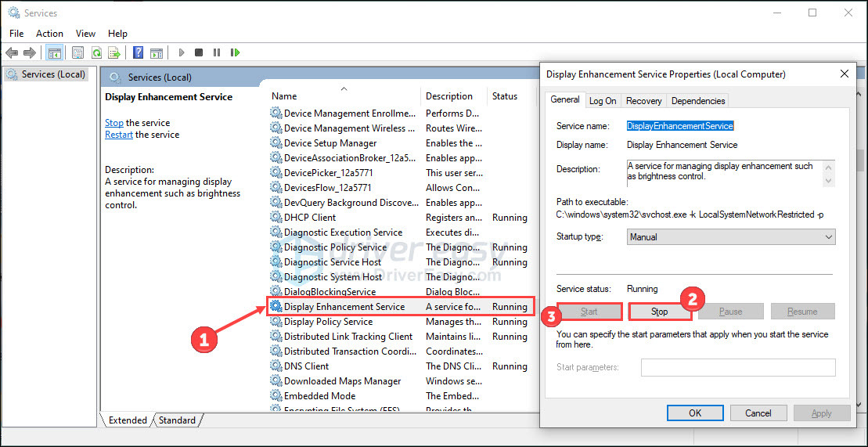This screenshot has height=447, width=868.
Task: Select the DHCP Client service row
Action: click(310, 218)
